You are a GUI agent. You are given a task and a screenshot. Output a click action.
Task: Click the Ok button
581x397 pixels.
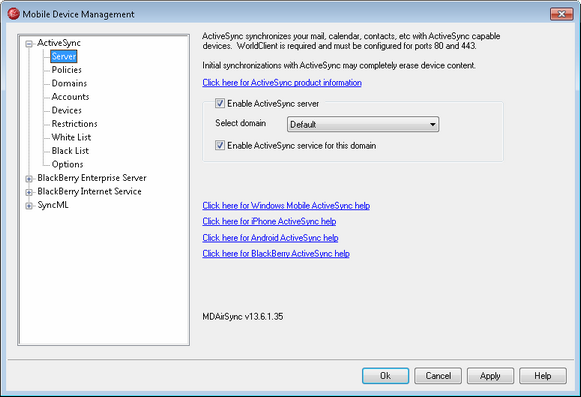click(385, 376)
